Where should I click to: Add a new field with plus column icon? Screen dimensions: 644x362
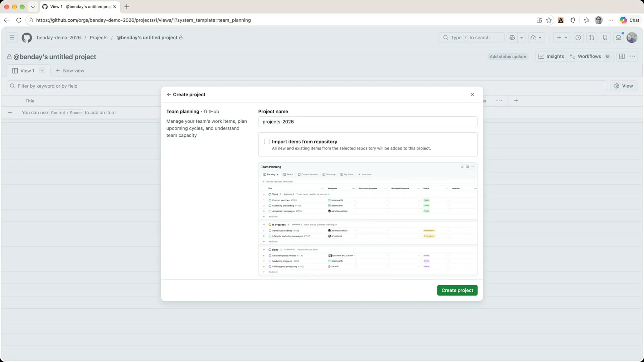tap(516, 101)
